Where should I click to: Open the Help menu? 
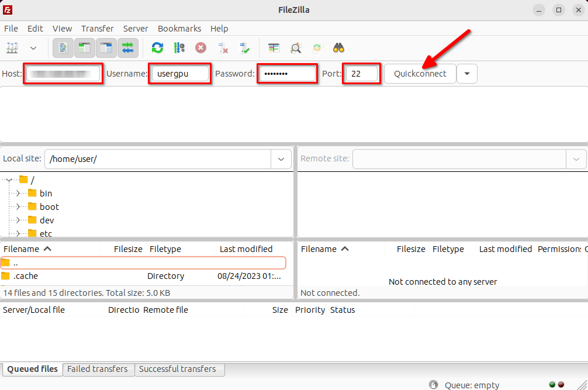click(x=219, y=29)
